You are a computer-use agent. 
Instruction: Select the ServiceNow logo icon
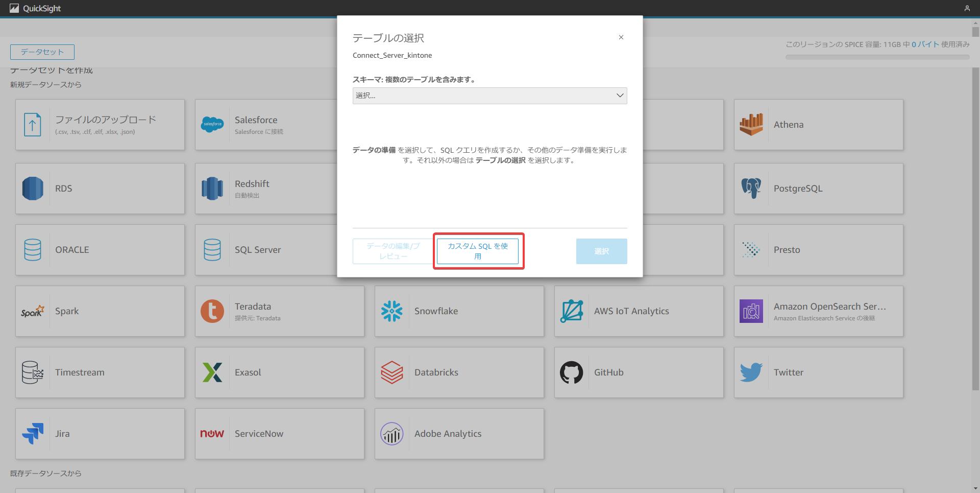[212, 434]
